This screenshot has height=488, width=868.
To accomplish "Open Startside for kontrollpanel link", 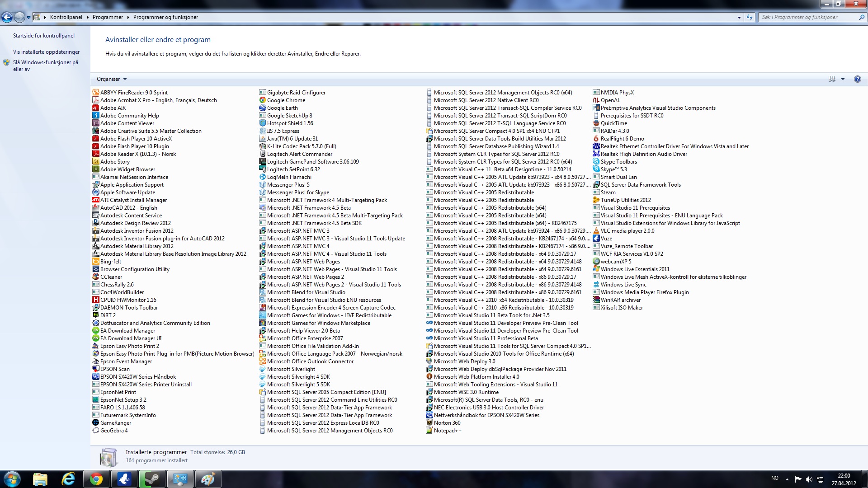I will coord(44,36).
